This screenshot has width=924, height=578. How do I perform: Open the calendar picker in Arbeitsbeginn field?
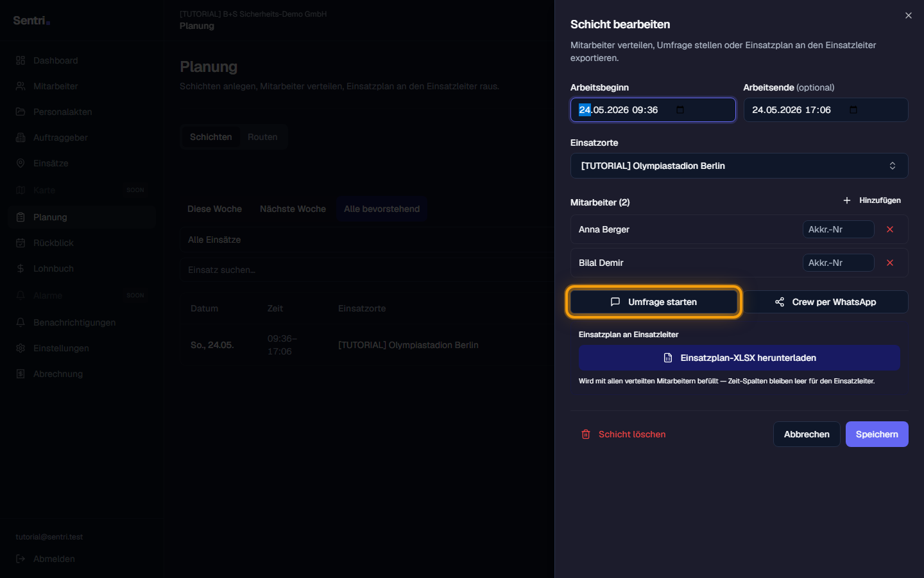click(680, 110)
